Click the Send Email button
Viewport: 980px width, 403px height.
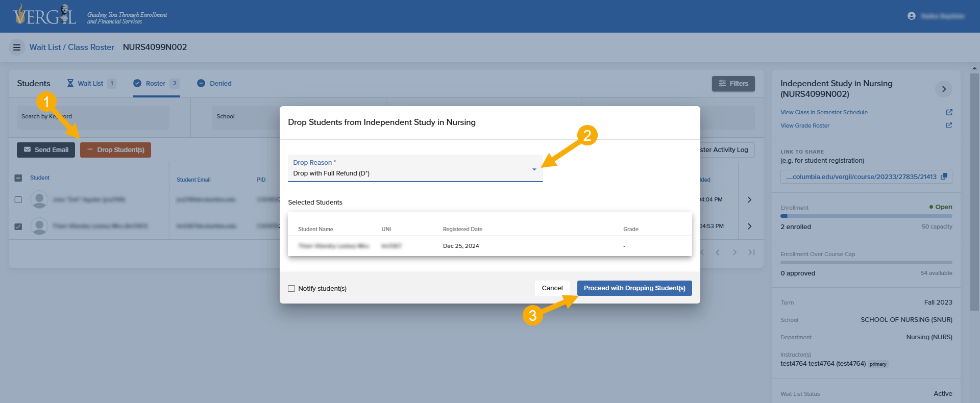[46, 150]
